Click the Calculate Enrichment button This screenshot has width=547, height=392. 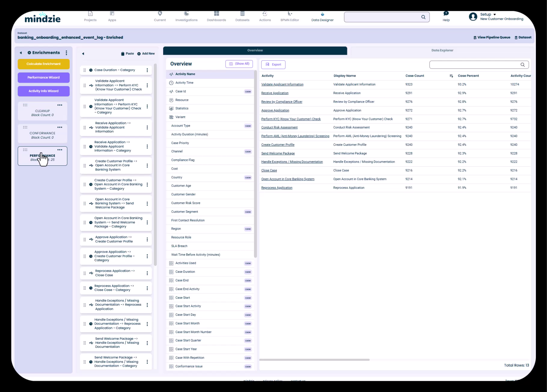point(44,64)
